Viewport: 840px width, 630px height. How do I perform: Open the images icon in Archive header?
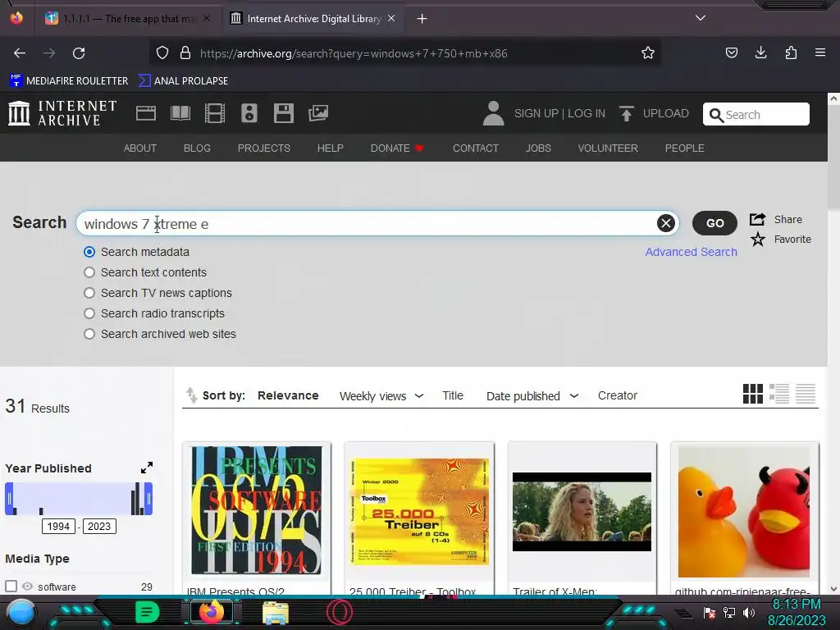point(318,113)
